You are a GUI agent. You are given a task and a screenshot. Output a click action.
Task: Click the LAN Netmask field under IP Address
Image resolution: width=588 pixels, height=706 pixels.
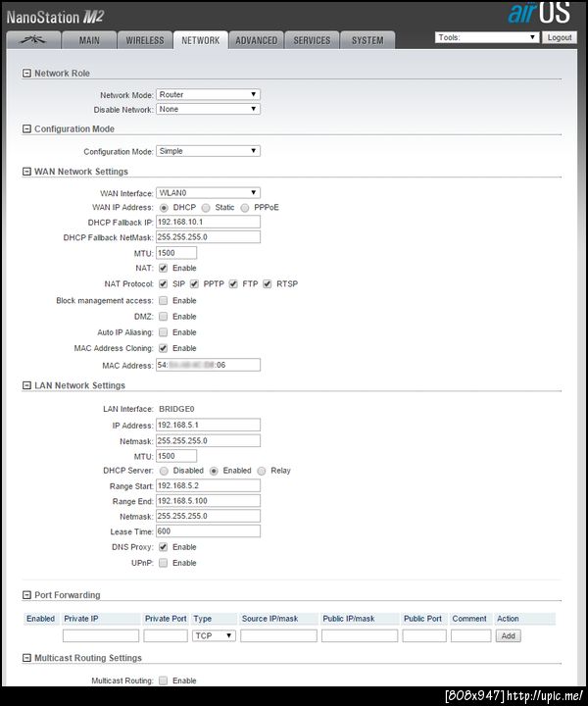(x=208, y=440)
